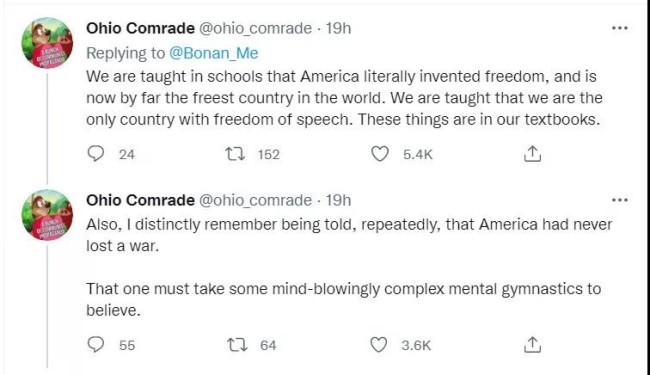This screenshot has width=650, height=375.
Task: Open the second tweet's 19h timestamp
Action: (338, 200)
